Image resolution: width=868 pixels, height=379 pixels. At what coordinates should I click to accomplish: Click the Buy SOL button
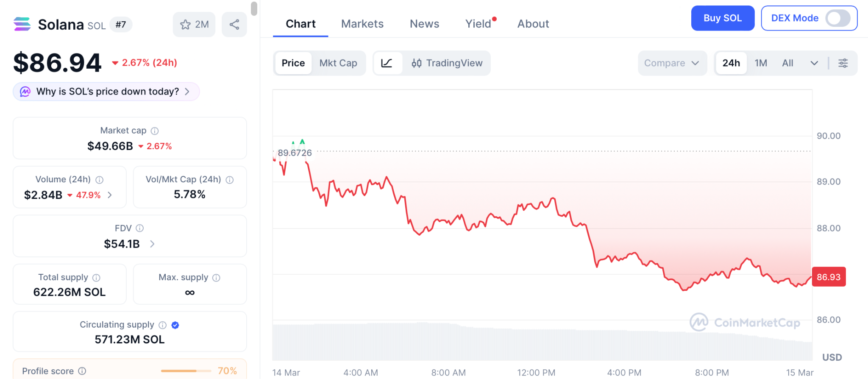coord(723,18)
